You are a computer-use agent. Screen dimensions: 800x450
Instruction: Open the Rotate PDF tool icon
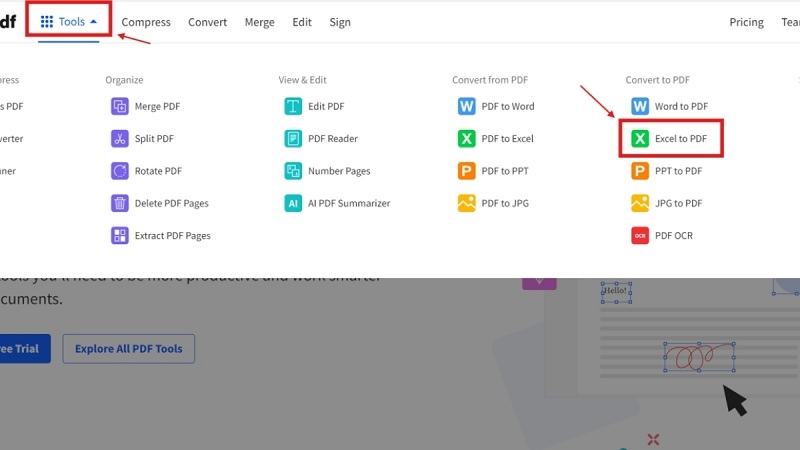[x=119, y=171]
